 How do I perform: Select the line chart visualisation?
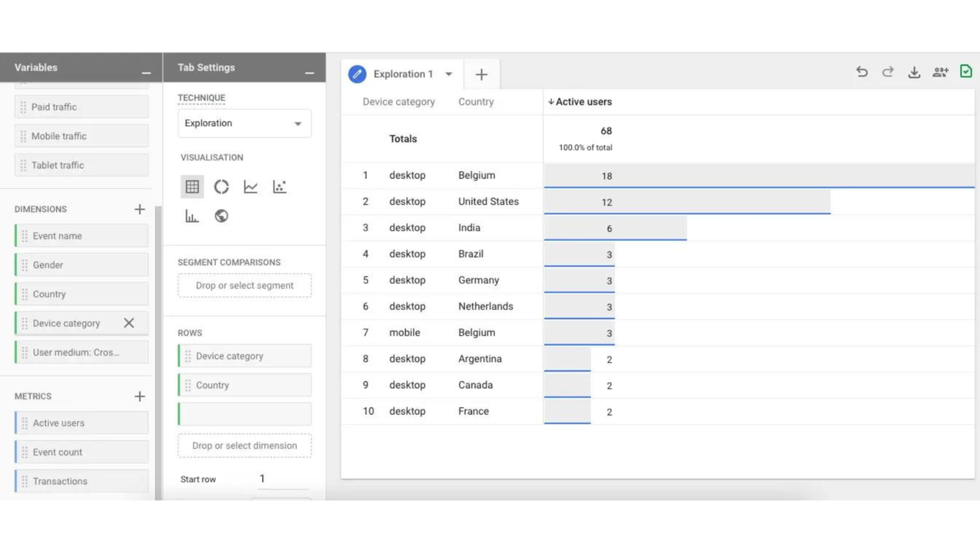click(x=250, y=186)
